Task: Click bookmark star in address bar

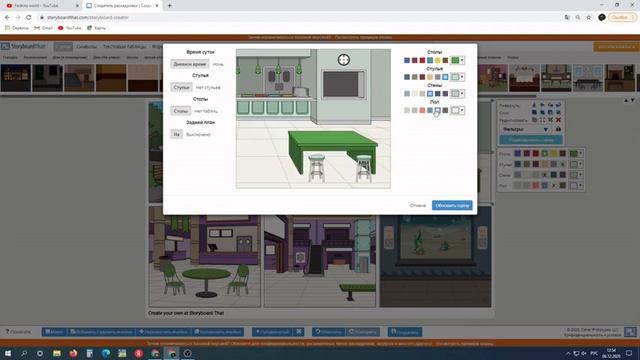Action: tap(589, 18)
